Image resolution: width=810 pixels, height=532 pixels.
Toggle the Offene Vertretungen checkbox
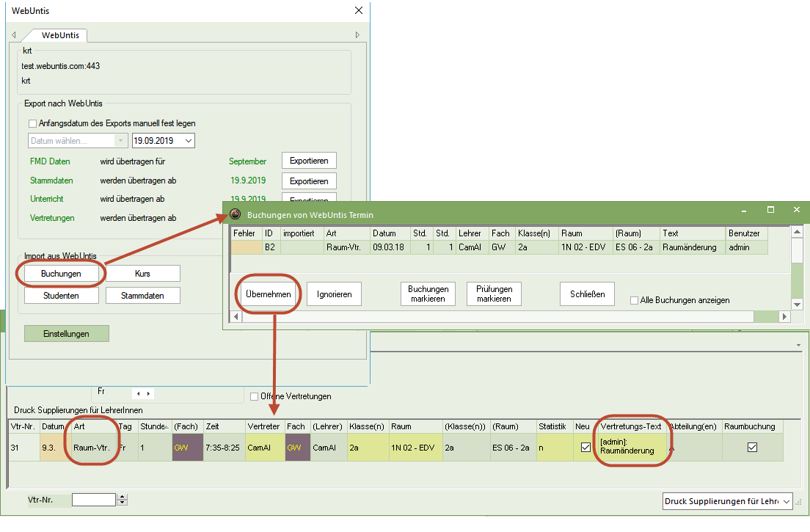tap(254, 396)
